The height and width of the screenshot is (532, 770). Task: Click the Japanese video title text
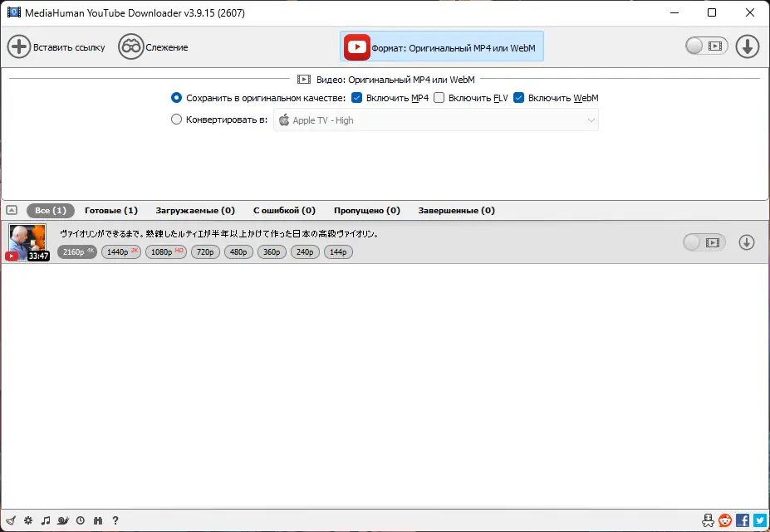point(219,234)
